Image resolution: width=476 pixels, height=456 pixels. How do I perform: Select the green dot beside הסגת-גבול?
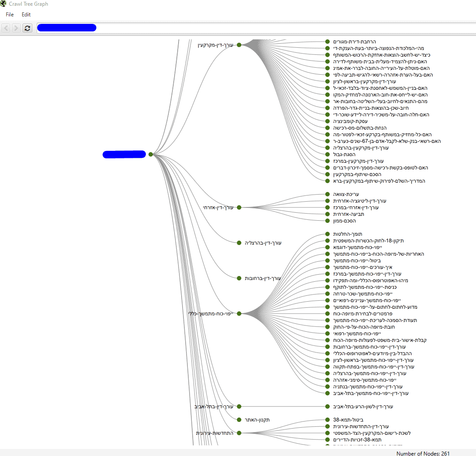(x=327, y=154)
